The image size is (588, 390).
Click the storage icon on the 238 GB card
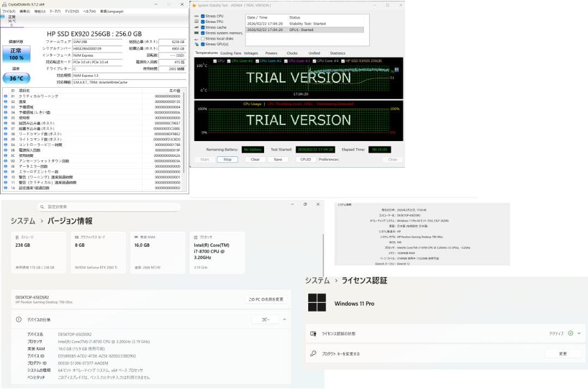17,237
